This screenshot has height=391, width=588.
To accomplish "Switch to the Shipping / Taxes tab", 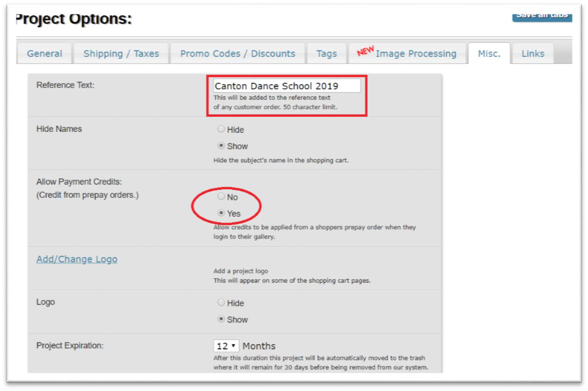I will [121, 54].
